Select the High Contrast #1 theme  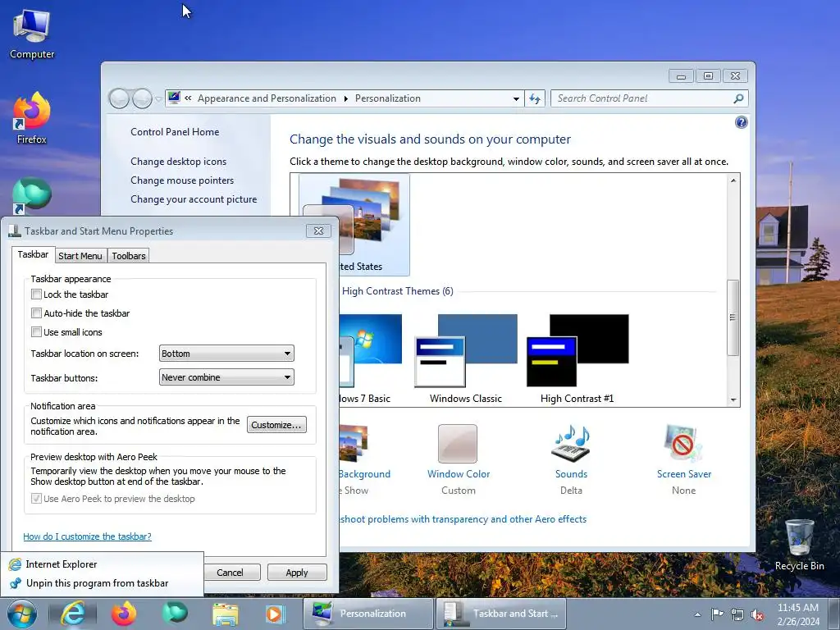(577, 359)
